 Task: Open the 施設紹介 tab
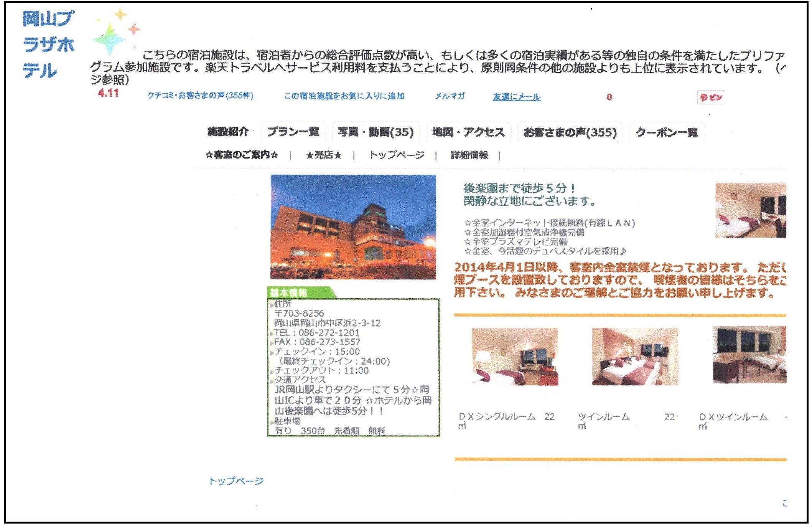click(228, 132)
